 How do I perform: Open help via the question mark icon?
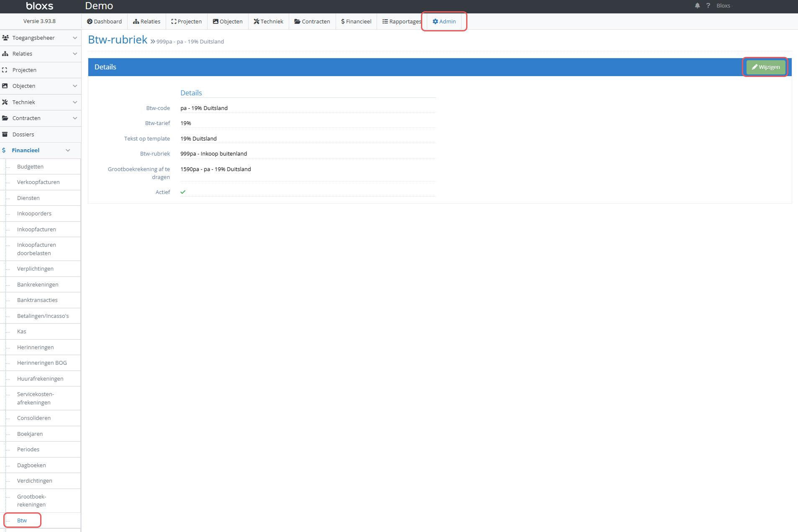tap(708, 5)
